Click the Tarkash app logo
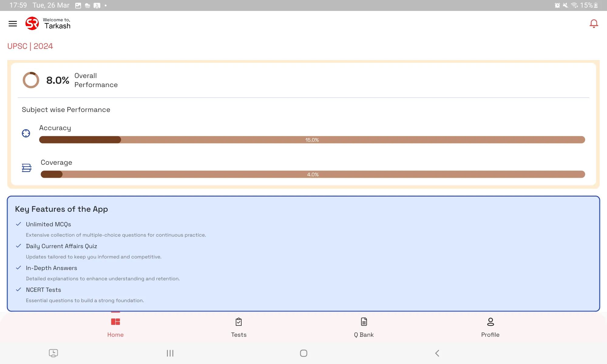Viewport: 607px width, 364px height. 32,23
